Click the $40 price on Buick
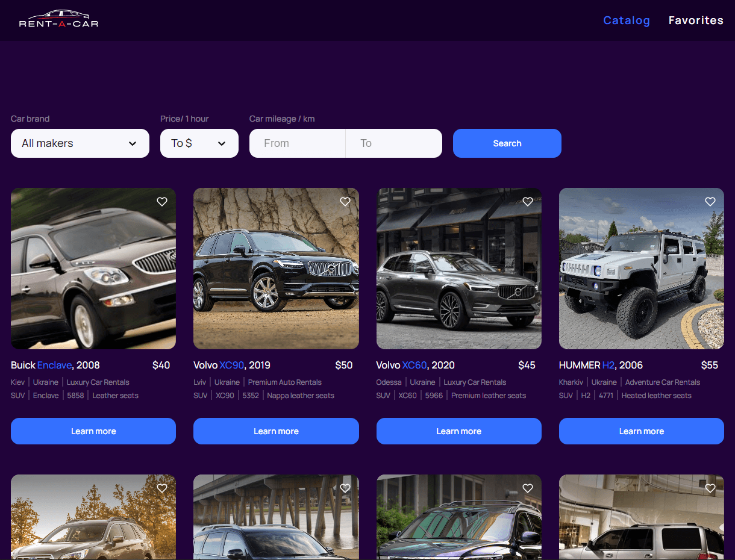The image size is (735, 560). coord(161,365)
